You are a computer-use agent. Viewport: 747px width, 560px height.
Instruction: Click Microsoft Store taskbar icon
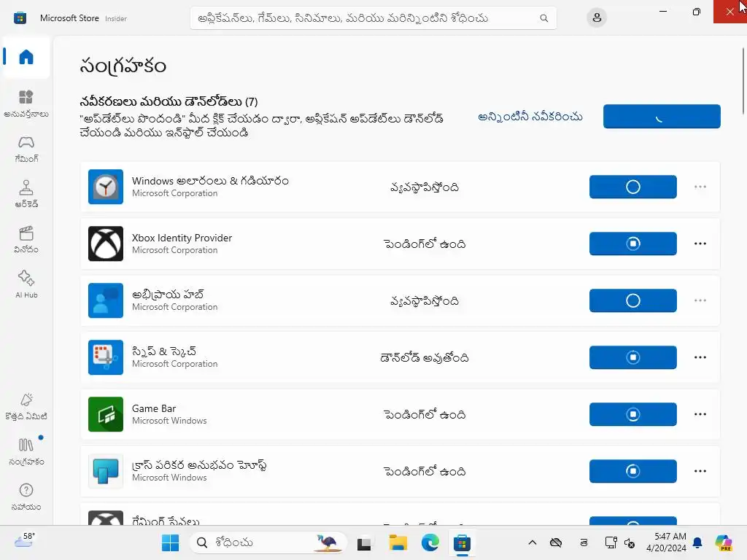(462, 542)
